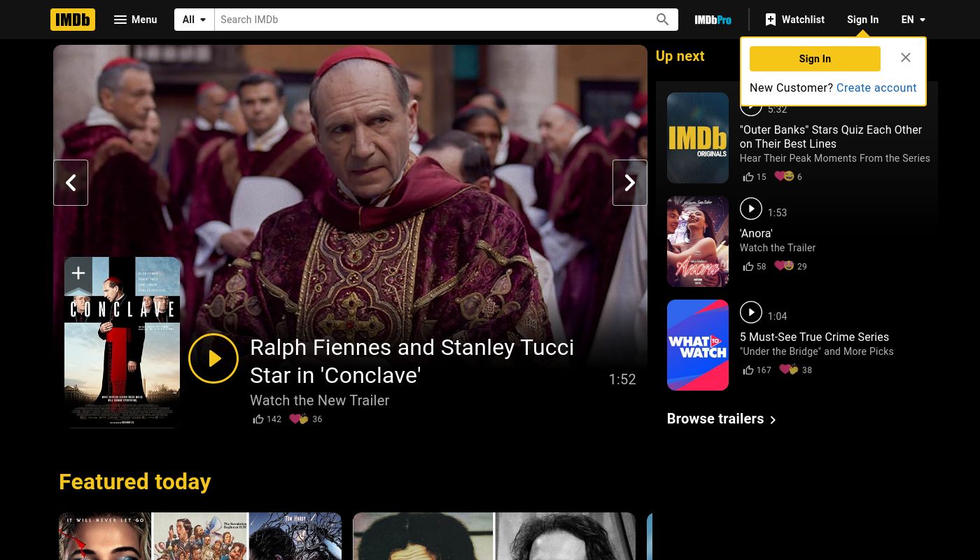Play the Anora 1:53 trailer
This screenshot has width=980, height=560.
751,209
